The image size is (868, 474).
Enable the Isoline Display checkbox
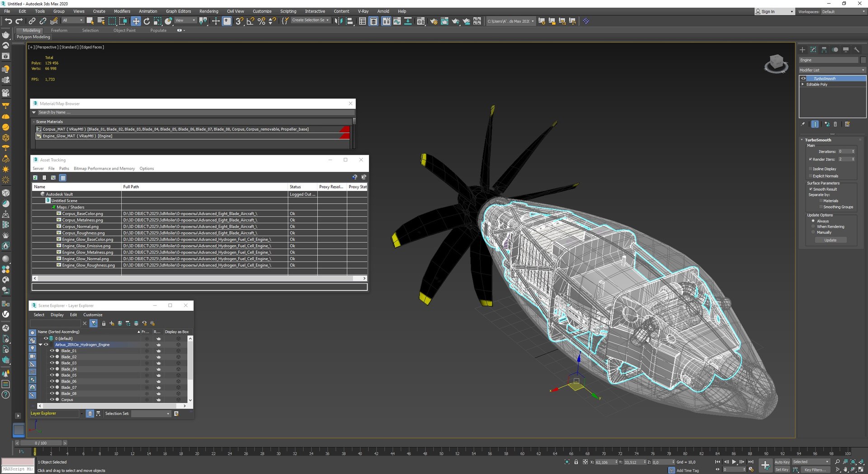811,169
